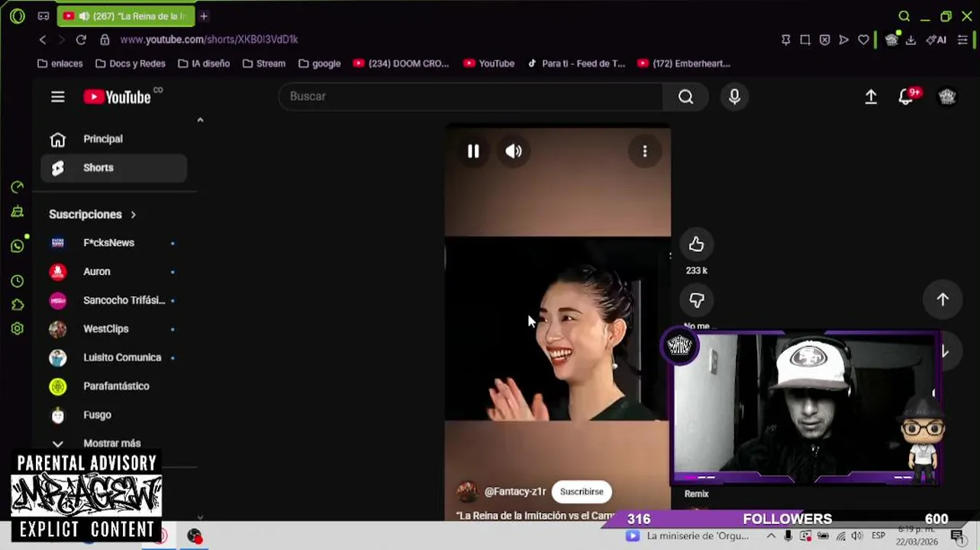This screenshot has width=980, height=550.
Task: Pause the Short with the pause button
Action: tap(473, 151)
